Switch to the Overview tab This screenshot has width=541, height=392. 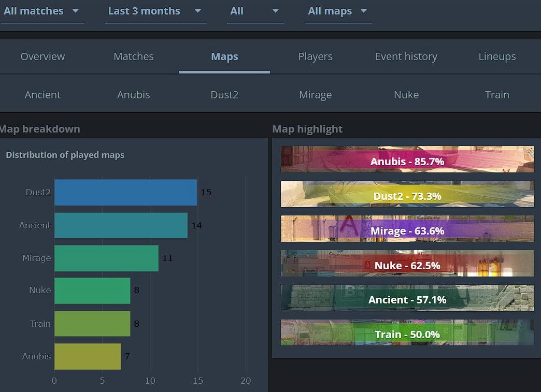click(x=42, y=56)
